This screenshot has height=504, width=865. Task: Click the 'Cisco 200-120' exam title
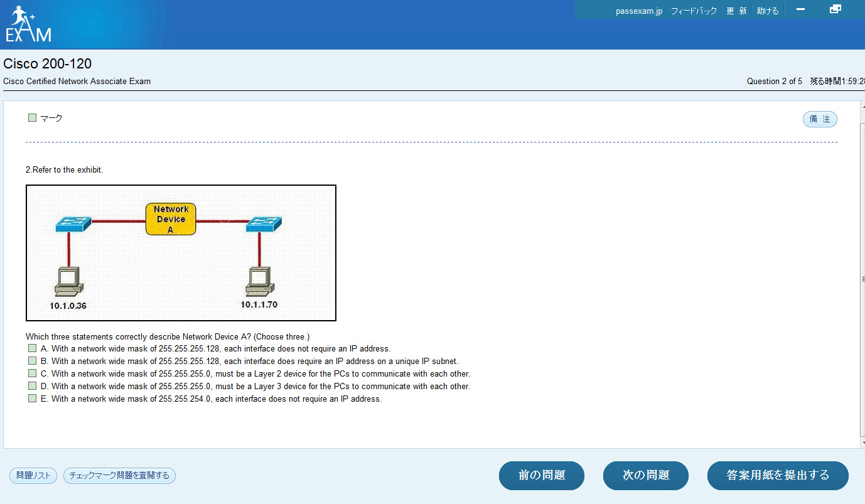48,64
